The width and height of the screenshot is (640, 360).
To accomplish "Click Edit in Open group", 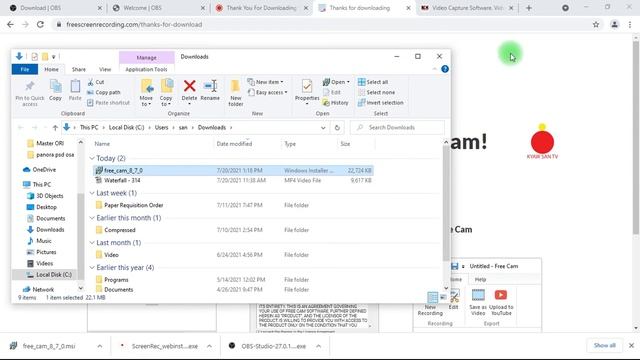I will pos(331,92).
